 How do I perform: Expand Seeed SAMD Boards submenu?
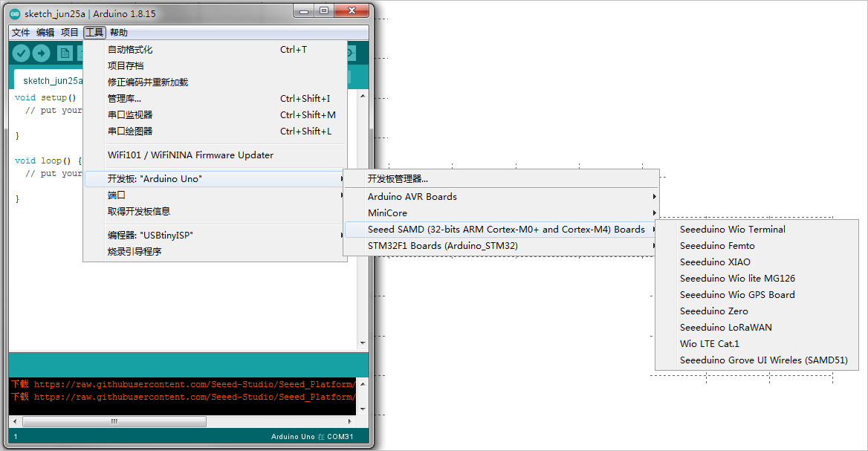tap(502, 229)
